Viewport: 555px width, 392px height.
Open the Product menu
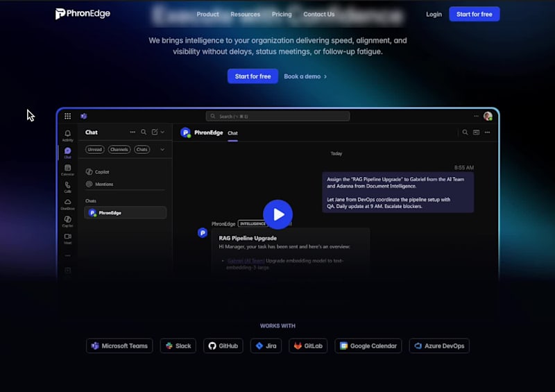pyautogui.click(x=207, y=14)
